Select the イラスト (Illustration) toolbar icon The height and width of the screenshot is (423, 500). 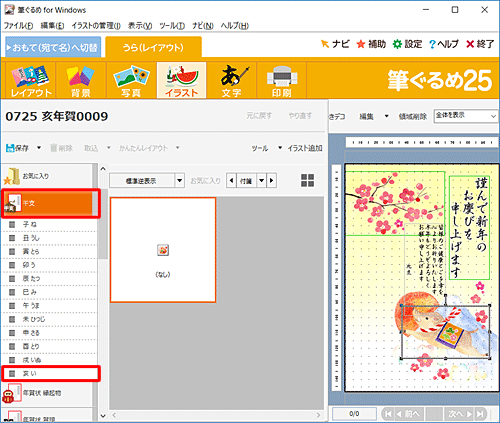181,80
